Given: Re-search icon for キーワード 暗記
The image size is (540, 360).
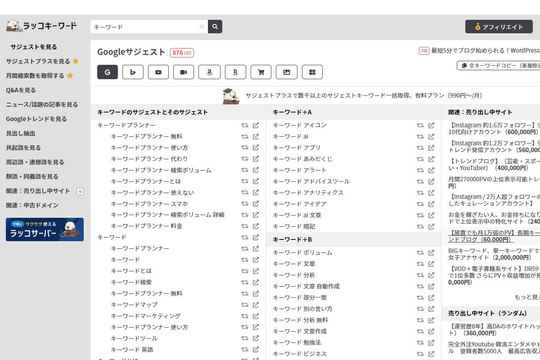Looking at the screenshot, I should [x=420, y=226].
